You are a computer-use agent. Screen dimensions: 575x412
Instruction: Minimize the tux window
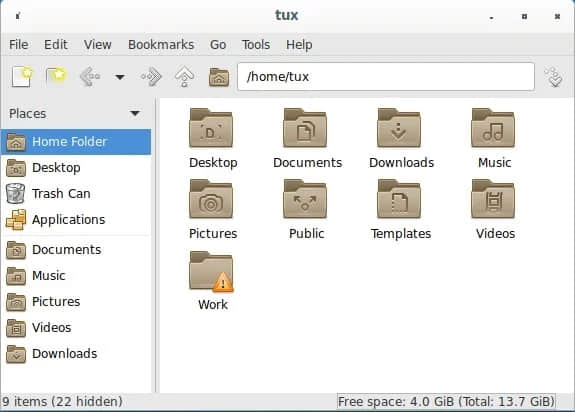tap(491, 17)
